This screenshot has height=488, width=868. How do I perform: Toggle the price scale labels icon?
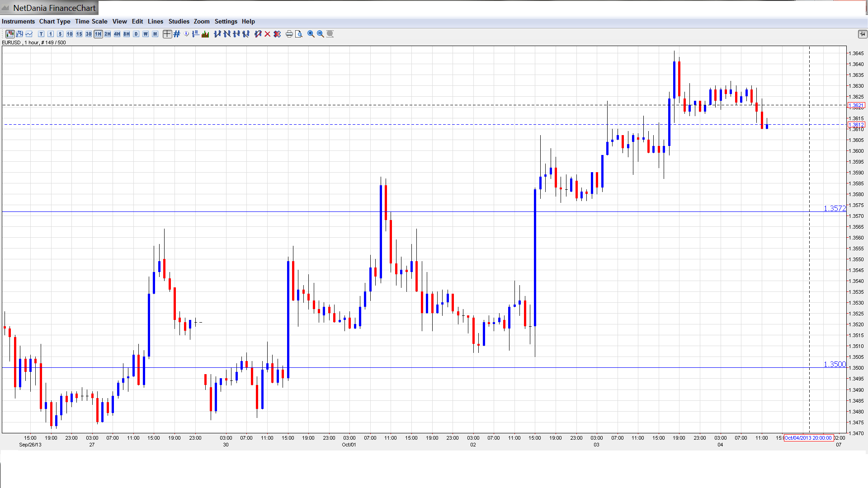coord(196,34)
